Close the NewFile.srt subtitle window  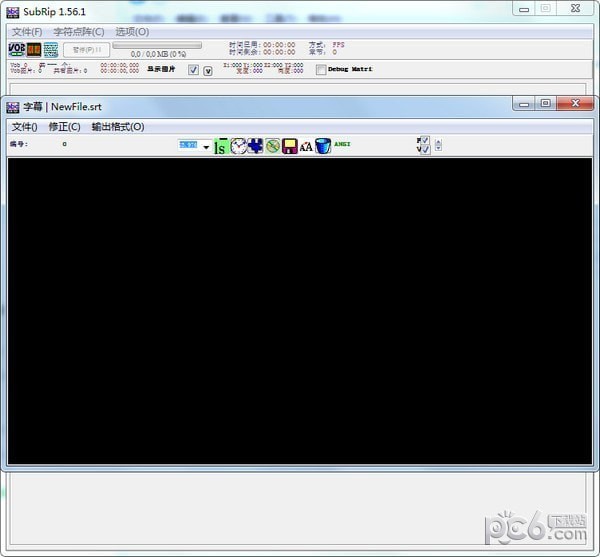point(575,103)
